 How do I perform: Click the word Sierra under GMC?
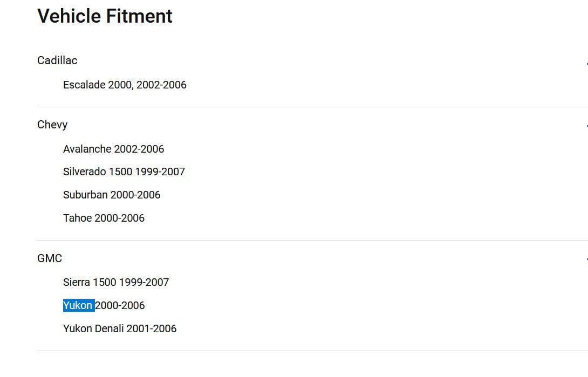77,282
